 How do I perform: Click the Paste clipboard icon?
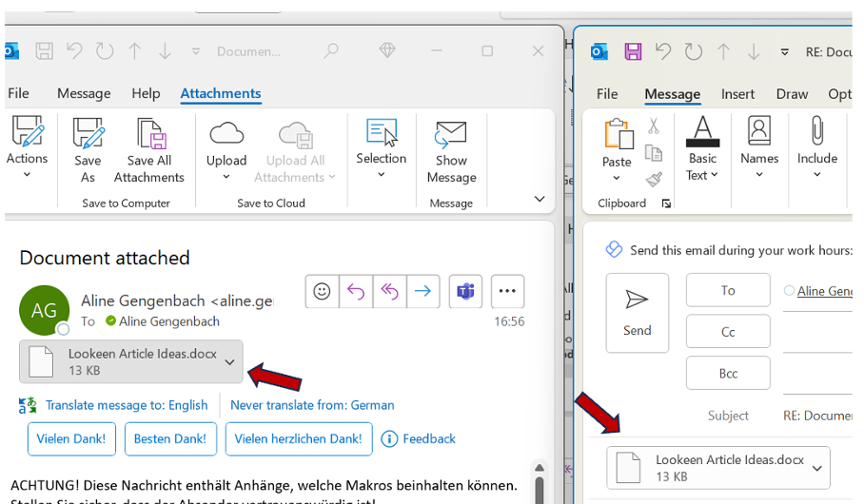(618, 135)
